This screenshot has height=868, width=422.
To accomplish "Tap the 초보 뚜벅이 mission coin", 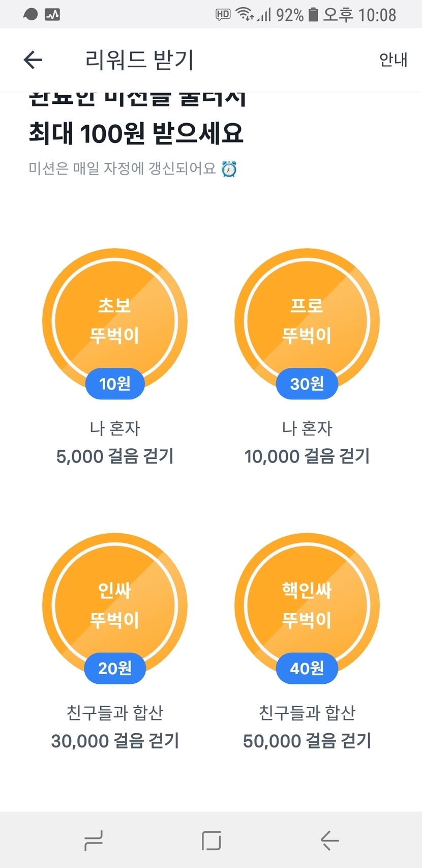I will click(115, 321).
